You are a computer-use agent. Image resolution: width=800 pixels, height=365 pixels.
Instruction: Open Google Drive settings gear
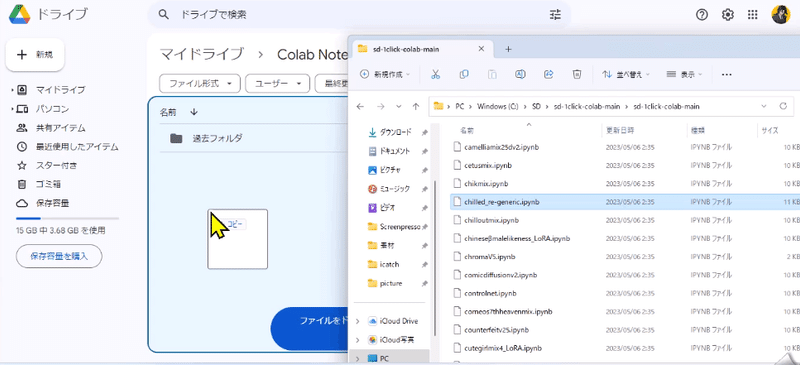pyautogui.click(x=728, y=15)
